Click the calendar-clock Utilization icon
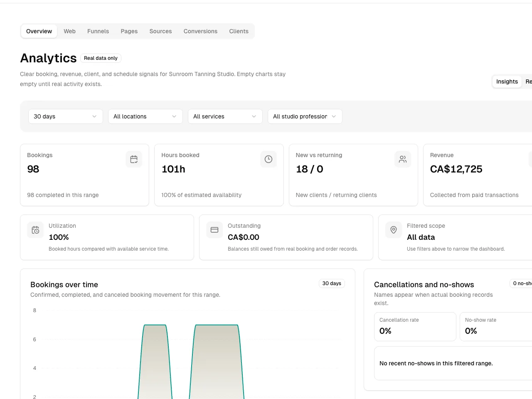The image size is (532, 399). [35, 230]
